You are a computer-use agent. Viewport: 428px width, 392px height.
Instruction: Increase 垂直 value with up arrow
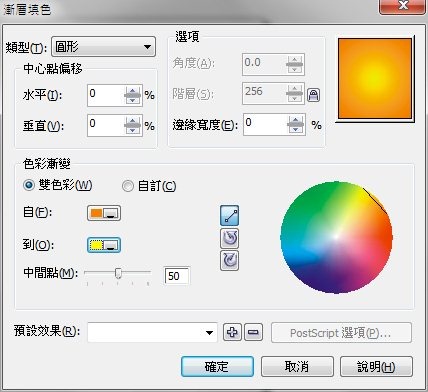(x=133, y=121)
